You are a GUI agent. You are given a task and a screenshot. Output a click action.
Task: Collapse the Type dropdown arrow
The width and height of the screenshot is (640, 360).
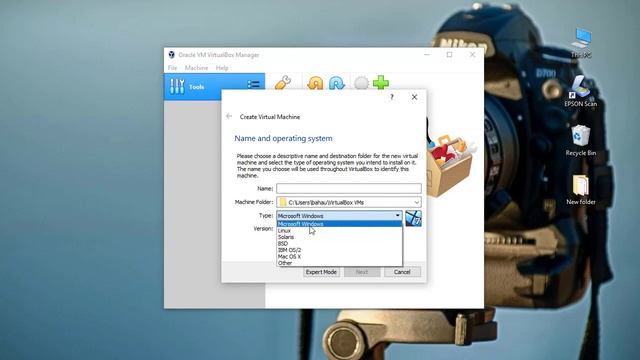[x=398, y=216]
